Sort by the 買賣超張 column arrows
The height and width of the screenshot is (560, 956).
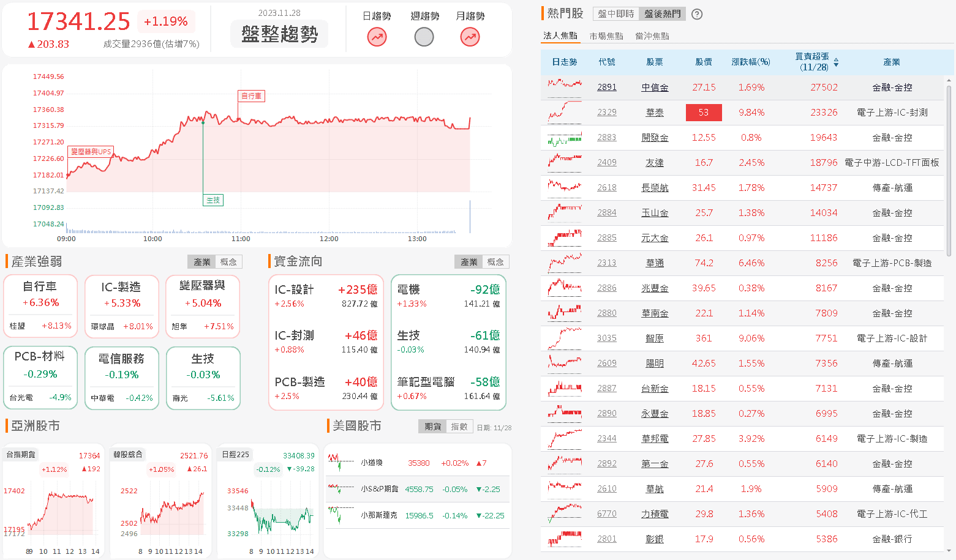(x=836, y=62)
